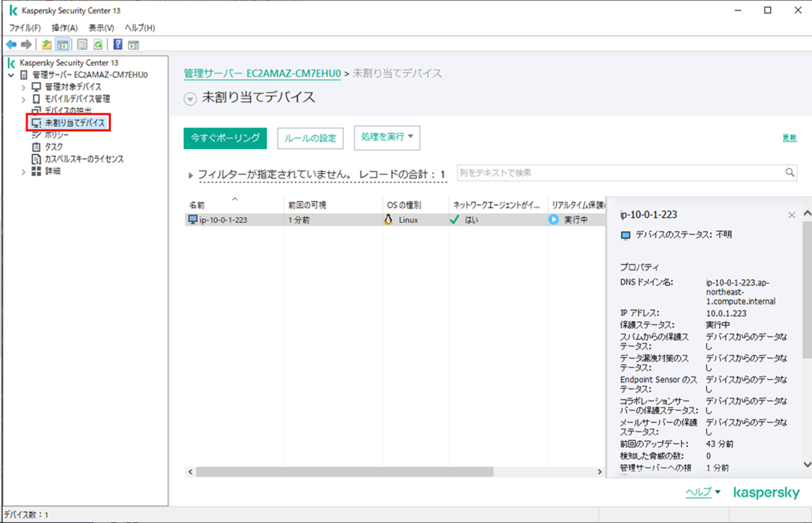Expand the 管理対象デバイス tree node
Screen dimensions: 812x523
pyautogui.click(x=24, y=87)
